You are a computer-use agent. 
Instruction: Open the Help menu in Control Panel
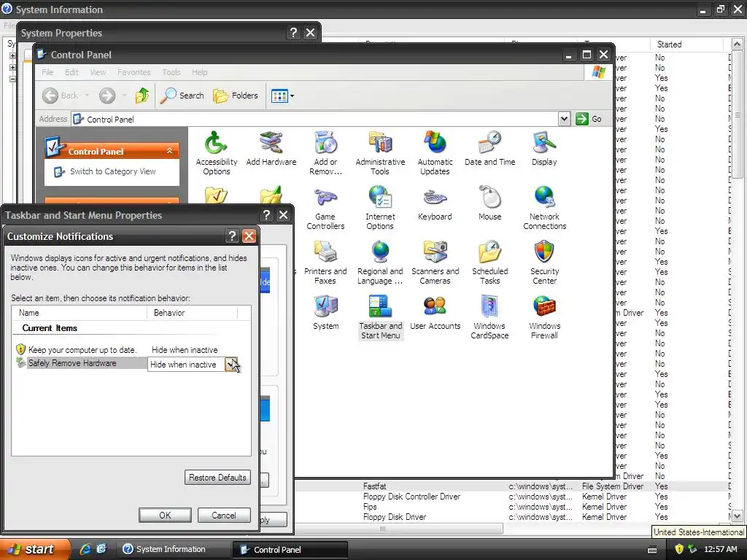tap(200, 72)
